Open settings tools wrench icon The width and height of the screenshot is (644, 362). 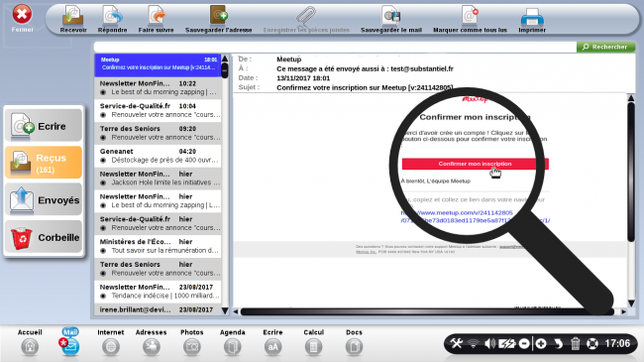[457, 343]
